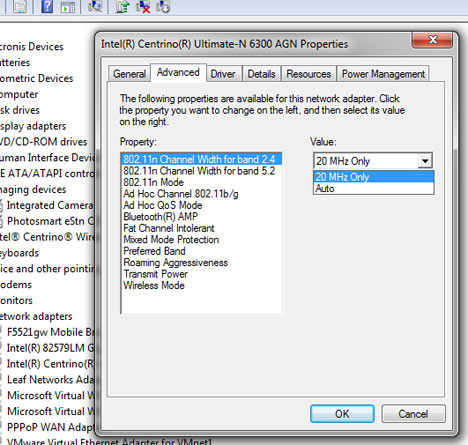Click the Cancel button
This screenshot has height=445, width=468.
point(413,414)
